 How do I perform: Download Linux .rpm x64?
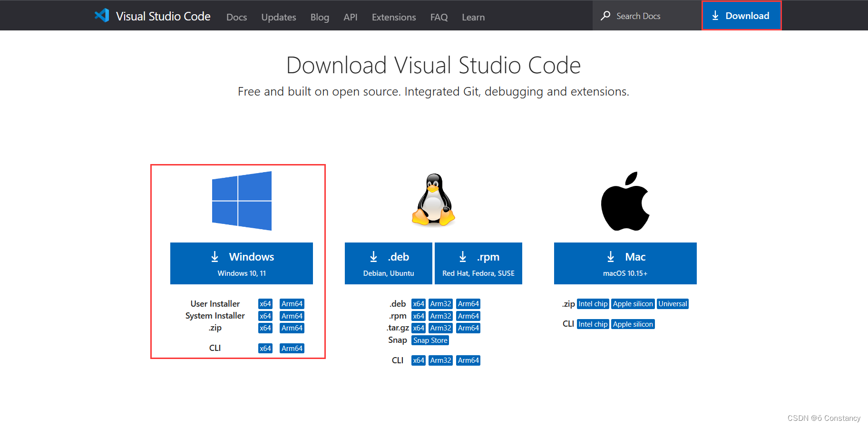click(x=419, y=316)
